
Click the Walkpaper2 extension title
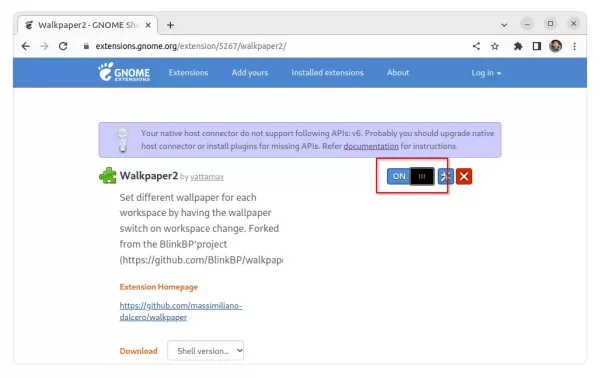[148, 176]
